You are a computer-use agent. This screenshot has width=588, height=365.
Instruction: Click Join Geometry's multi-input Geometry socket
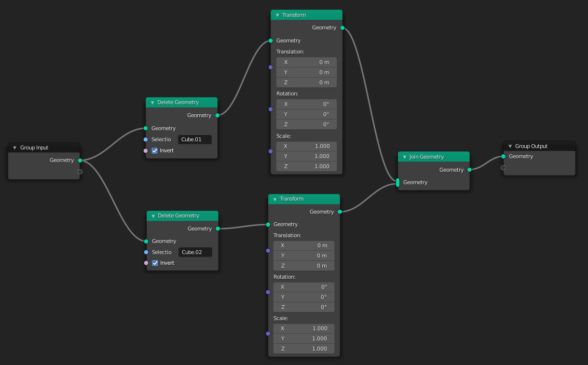tap(397, 182)
